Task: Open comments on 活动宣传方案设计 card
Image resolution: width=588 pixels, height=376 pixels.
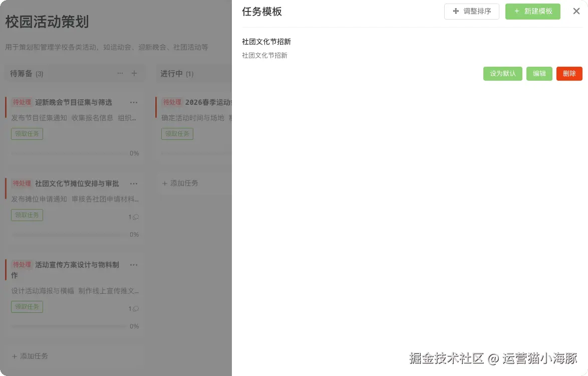Action: [134, 308]
